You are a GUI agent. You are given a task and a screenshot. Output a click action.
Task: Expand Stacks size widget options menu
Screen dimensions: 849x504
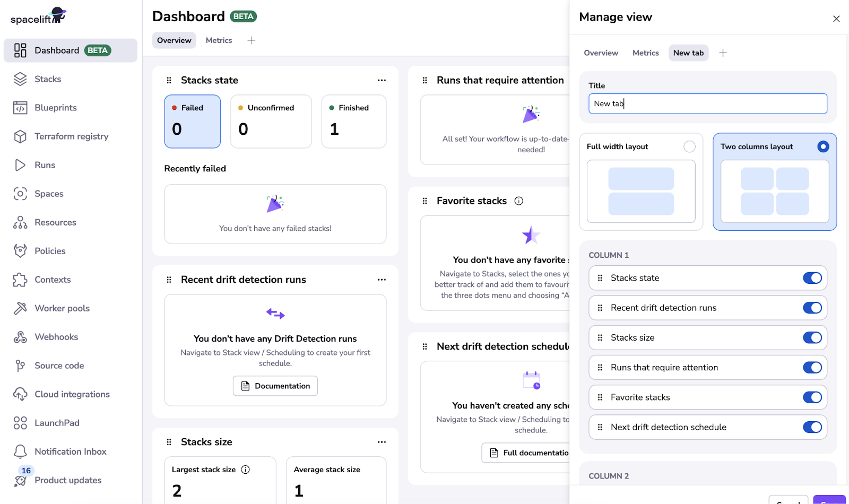click(382, 442)
